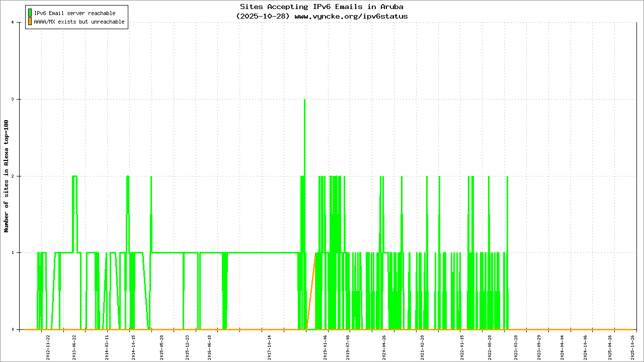Click the green legend color swatch
Image resolution: width=644 pixels, height=362 pixels.
(30, 13)
